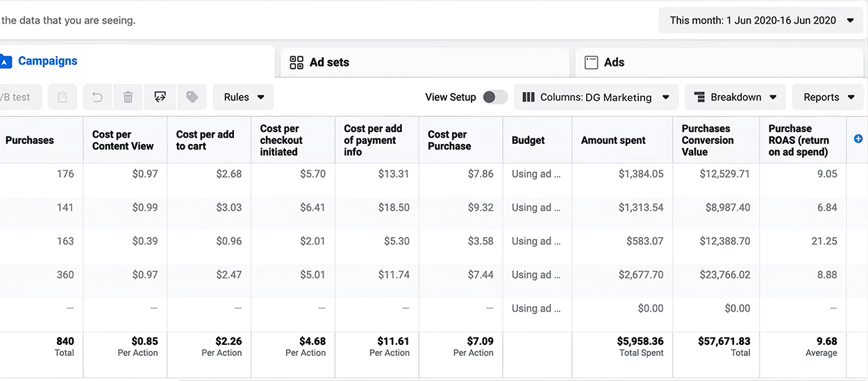The height and width of the screenshot is (381, 868).
Task: Click the clipboard paste icon
Action: pyautogui.click(x=62, y=97)
